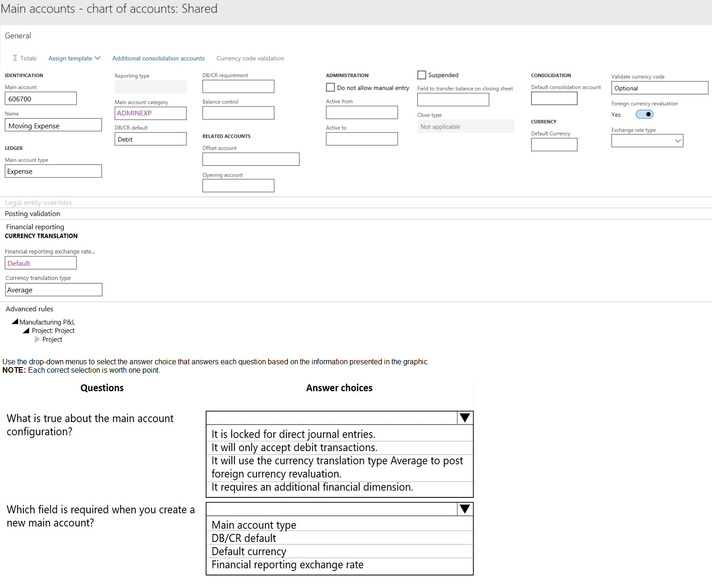
Task: Open Additional consolidation accounts
Action: [x=158, y=58]
